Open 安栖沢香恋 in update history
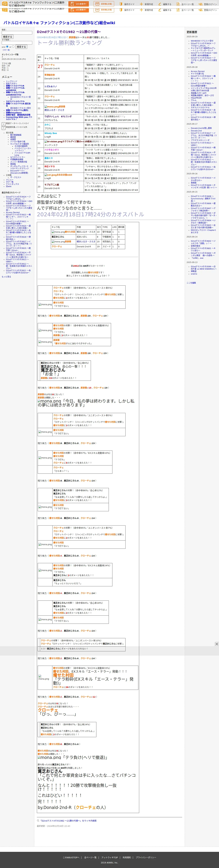The image size is (219, 868). (195, 246)
